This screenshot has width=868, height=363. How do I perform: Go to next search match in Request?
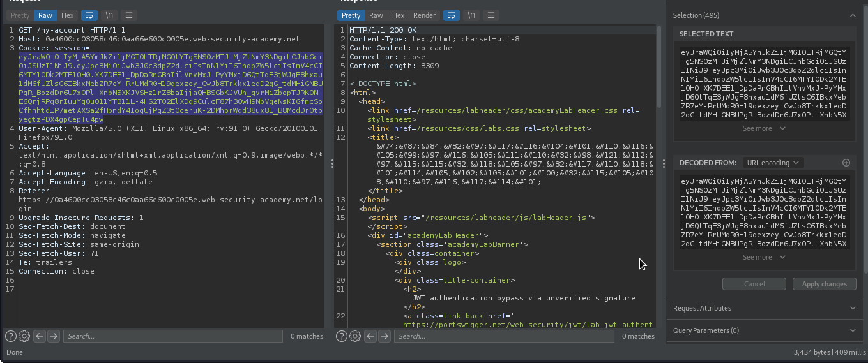(x=54, y=336)
